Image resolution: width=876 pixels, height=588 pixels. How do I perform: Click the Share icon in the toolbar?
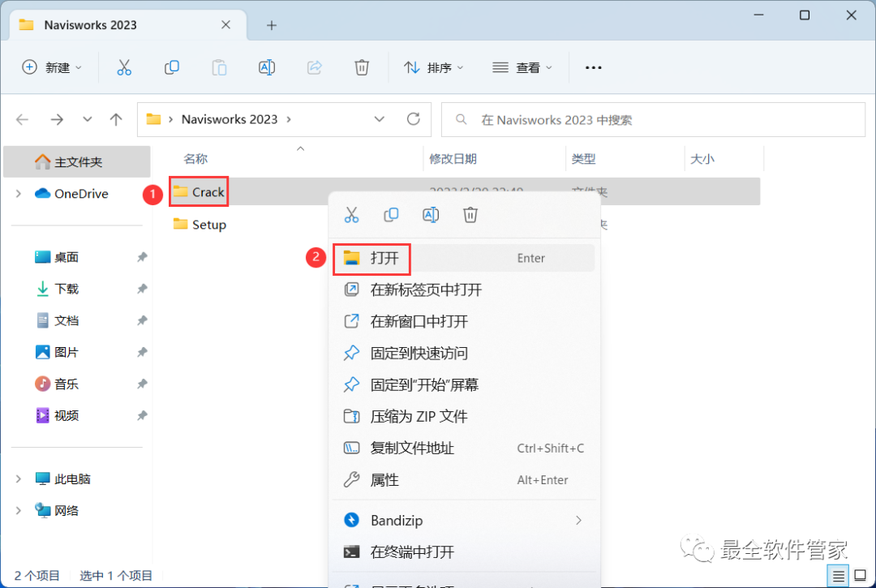315,67
